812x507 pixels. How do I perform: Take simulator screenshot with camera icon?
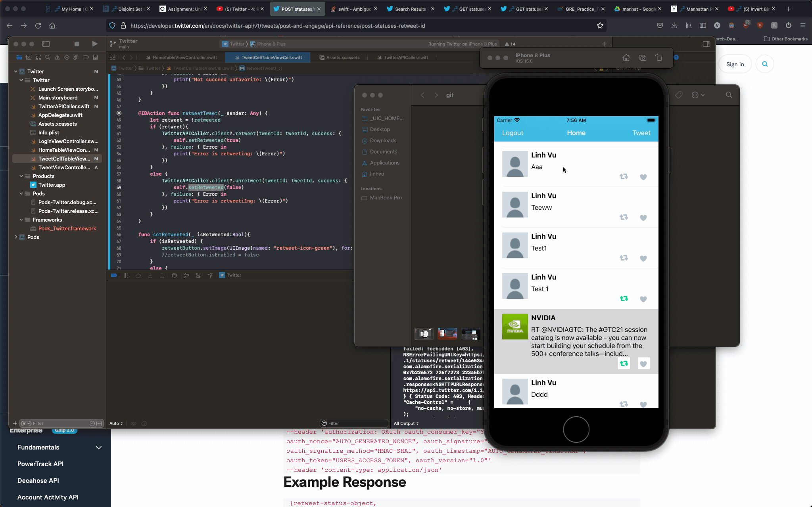click(643, 58)
